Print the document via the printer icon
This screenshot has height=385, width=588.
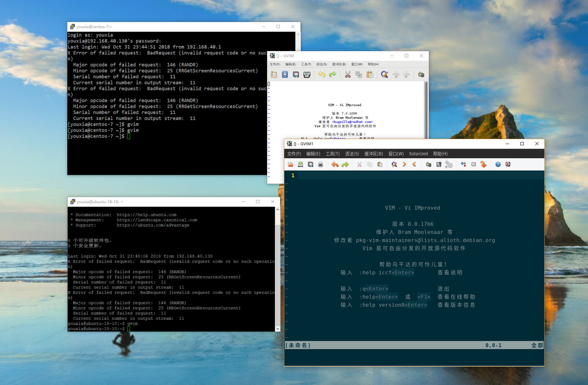(x=321, y=164)
